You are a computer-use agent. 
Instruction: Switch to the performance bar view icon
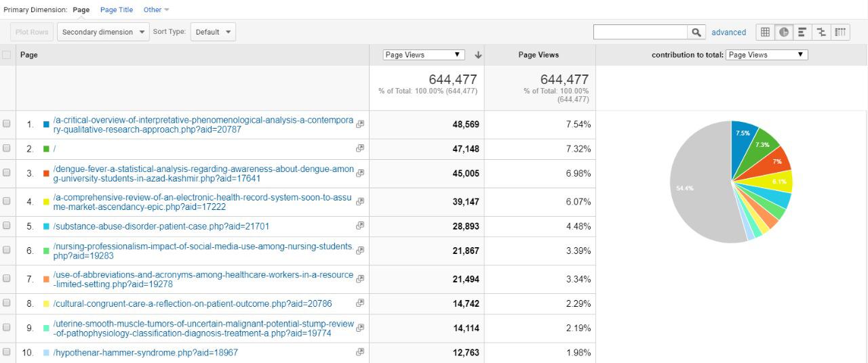802,32
